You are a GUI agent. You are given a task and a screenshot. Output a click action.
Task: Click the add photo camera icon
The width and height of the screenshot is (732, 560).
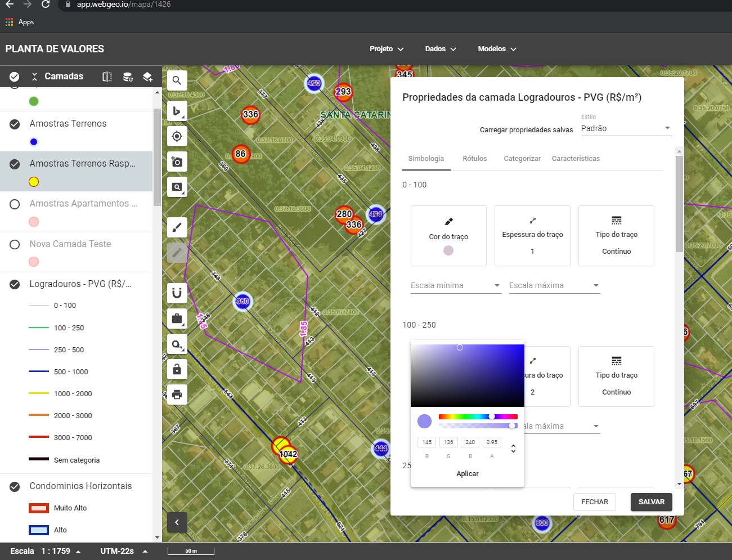click(x=177, y=162)
